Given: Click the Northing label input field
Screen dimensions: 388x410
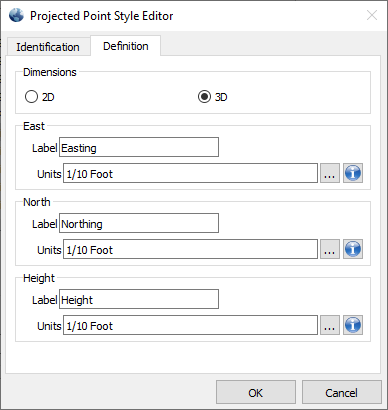Looking at the screenshot, I should pyautogui.click(x=139, y=223).
